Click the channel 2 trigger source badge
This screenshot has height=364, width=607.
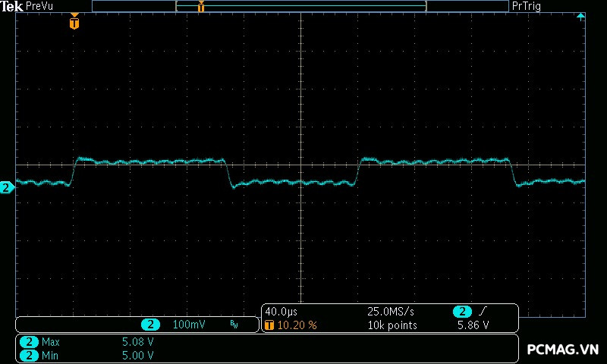(x=461, y=312)
